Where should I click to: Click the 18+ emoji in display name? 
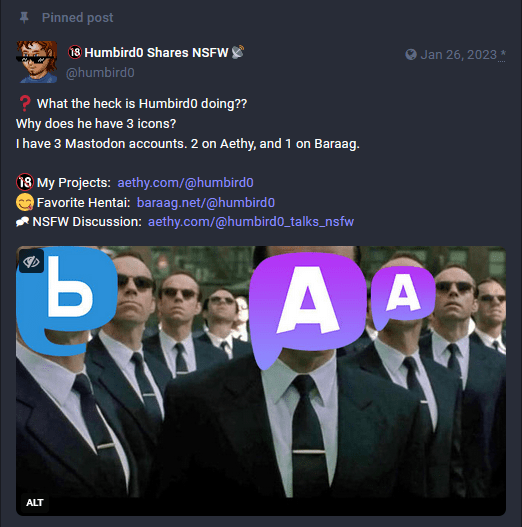tap(75, 52)
